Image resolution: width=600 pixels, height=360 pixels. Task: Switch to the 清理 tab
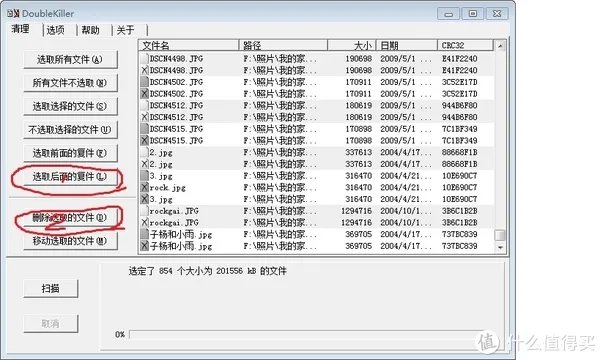coord(21,29)
